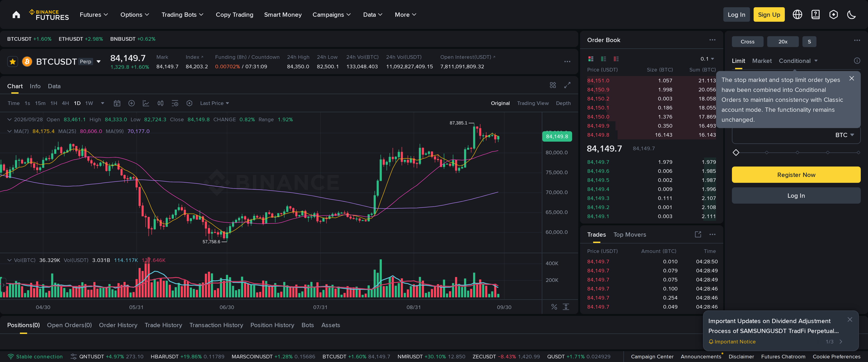Switch to the Info tab
The width and height of the screenshot is (868, 362).
coord(35,86)
